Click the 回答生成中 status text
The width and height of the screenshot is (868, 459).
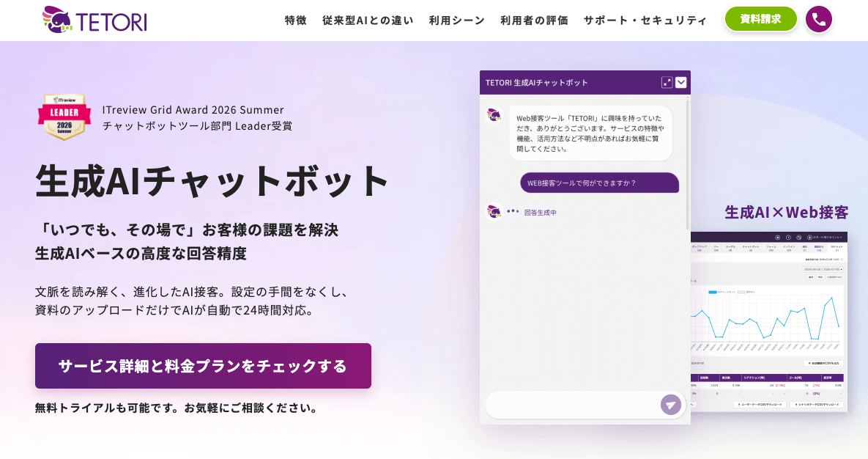[x=541, y=213]
